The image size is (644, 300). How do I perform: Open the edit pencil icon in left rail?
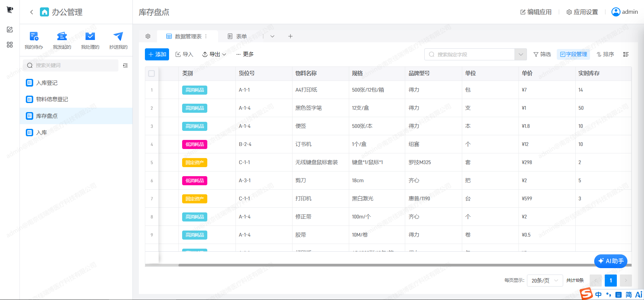(x=10, y=30)
